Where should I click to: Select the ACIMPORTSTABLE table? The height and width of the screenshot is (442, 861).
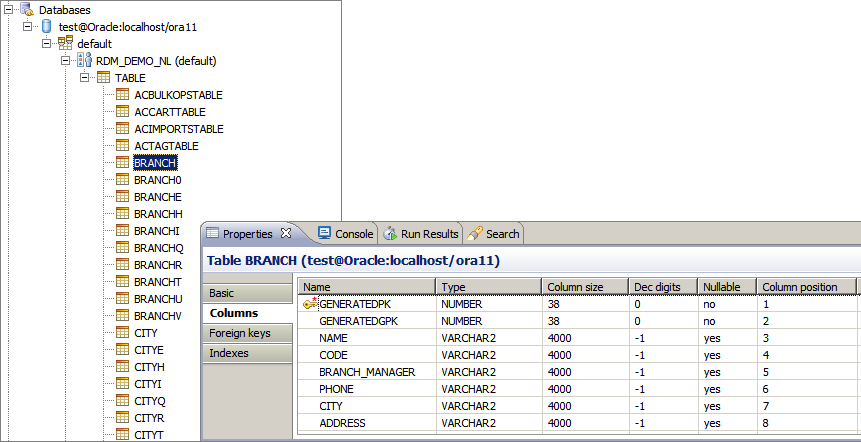coord(178,129)
